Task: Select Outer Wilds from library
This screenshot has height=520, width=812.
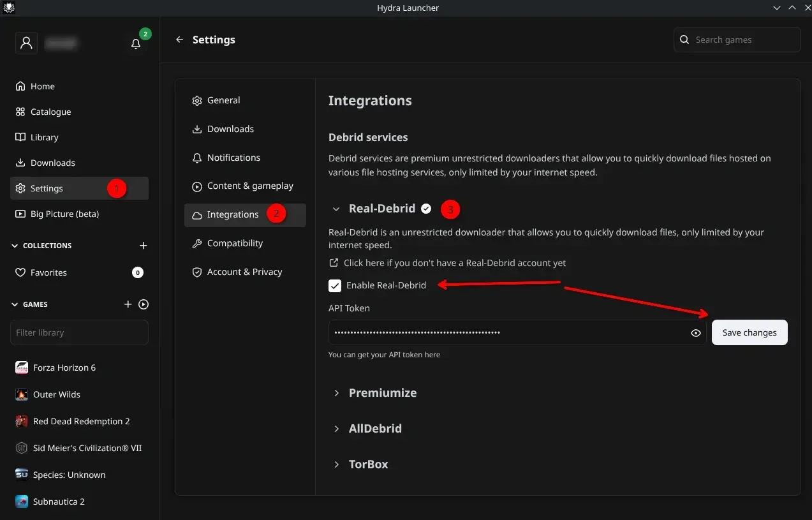Action: point(79,394)
